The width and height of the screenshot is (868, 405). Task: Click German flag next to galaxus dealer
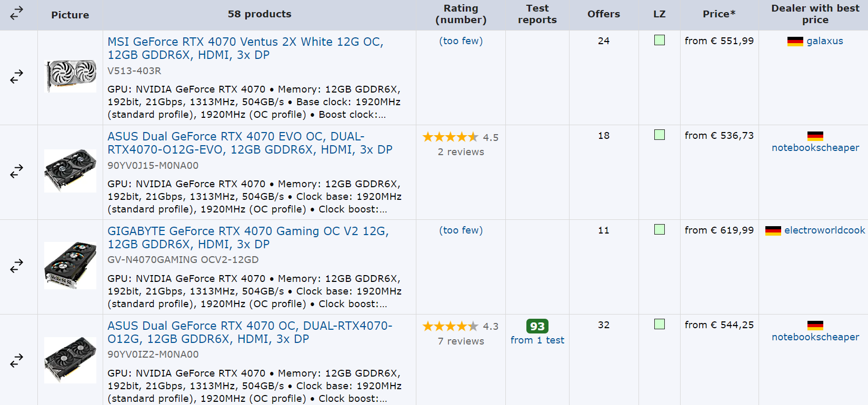tap(795, 42)
